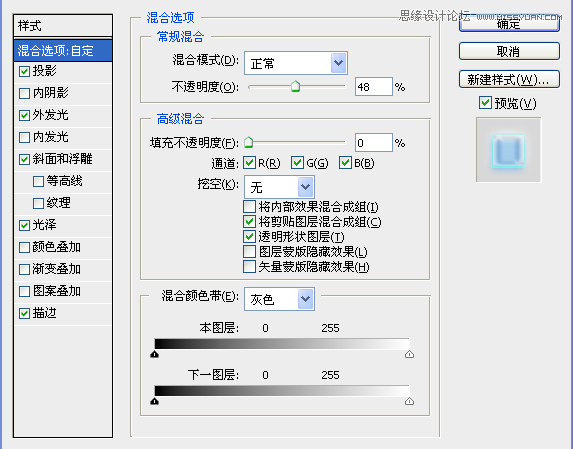Enable the 渐变叠加 checkbox
Screen dimensions: 573x449
pyautogui.click(x=24, y=269)
